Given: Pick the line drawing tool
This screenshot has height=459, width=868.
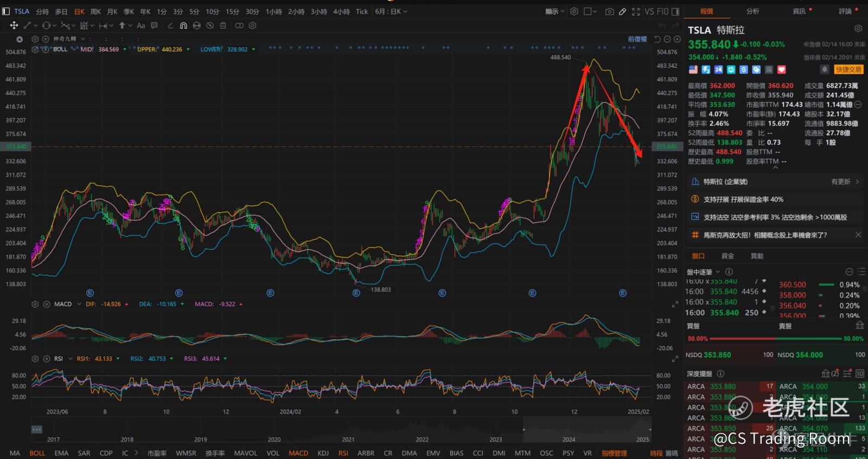Looking at the screenshot, I should click(x=27, y=25).
